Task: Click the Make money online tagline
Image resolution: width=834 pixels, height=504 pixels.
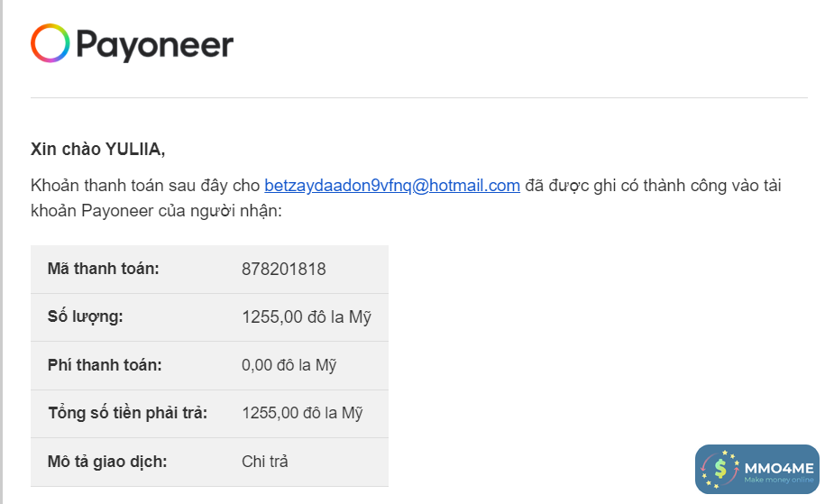Action: click(x=778, y=480)
